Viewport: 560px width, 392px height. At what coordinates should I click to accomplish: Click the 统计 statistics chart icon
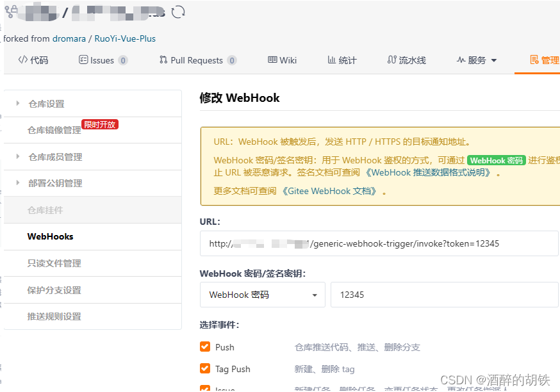tap(331, 60)
